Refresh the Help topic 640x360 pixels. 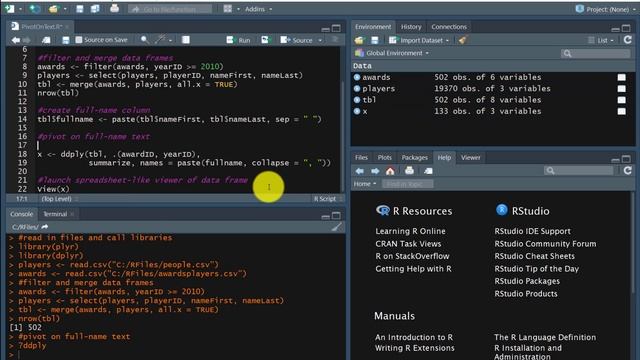pos(628,171)
